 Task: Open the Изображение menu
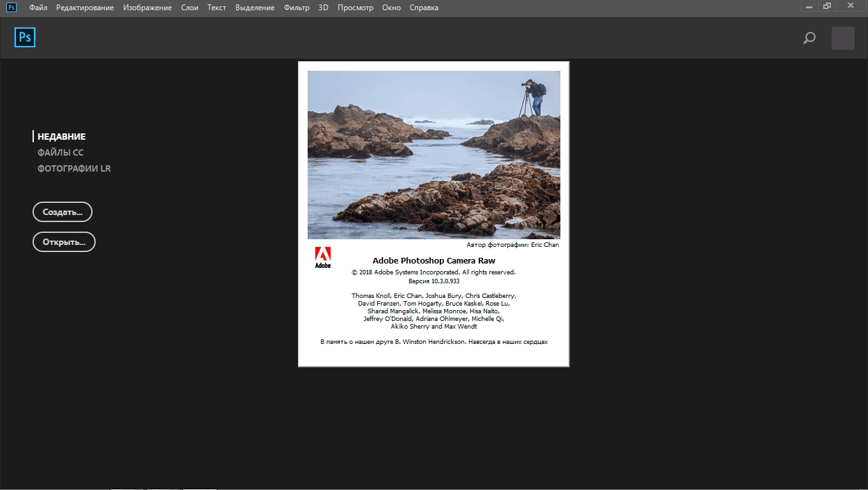coord(147,8)
